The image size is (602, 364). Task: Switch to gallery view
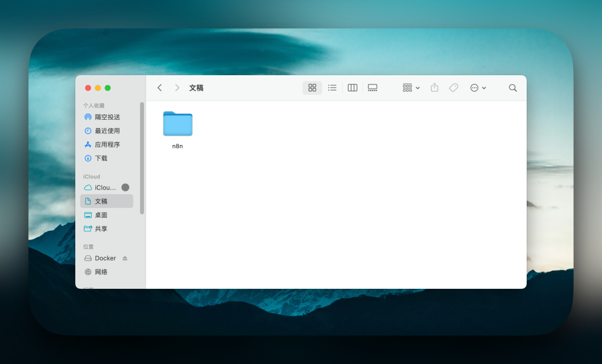coord(372,88)
